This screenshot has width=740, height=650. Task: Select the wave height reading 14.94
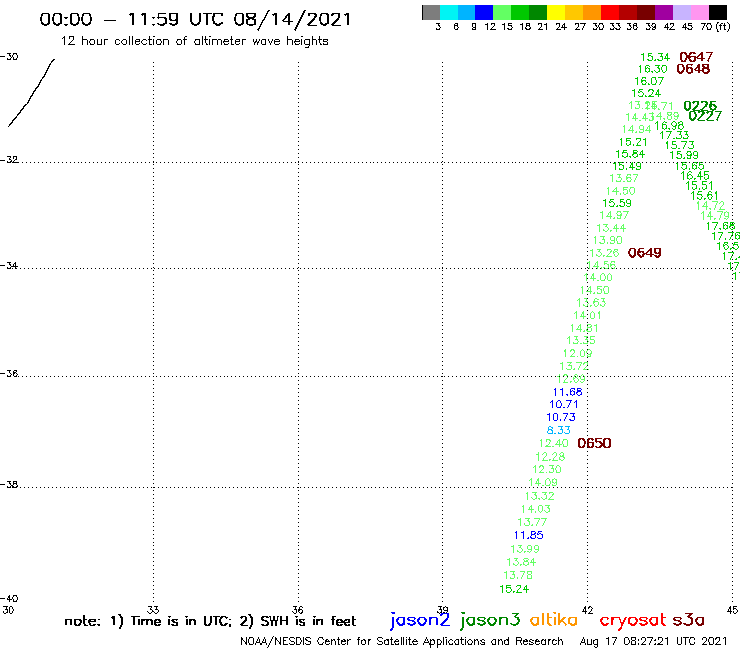click(637, 129)
